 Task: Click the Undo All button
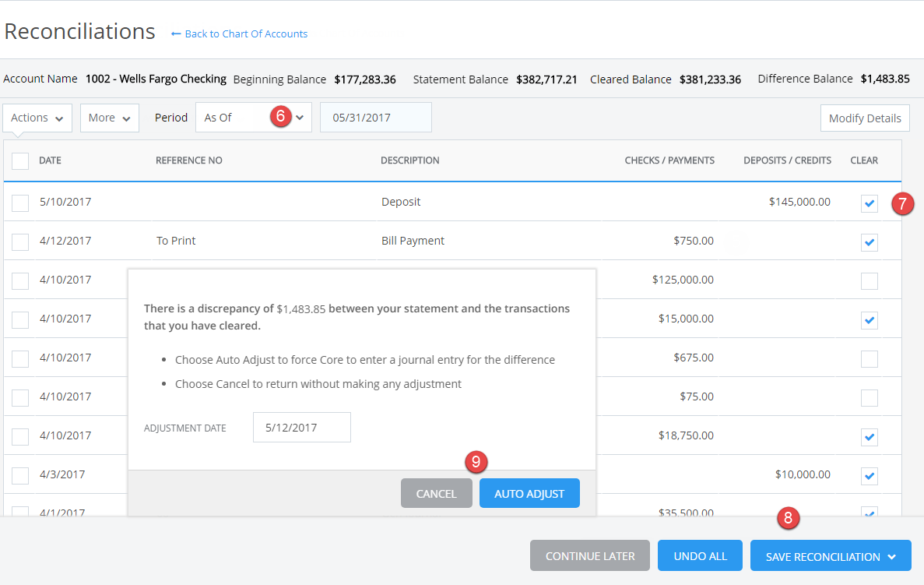click(x=700, y=556)
